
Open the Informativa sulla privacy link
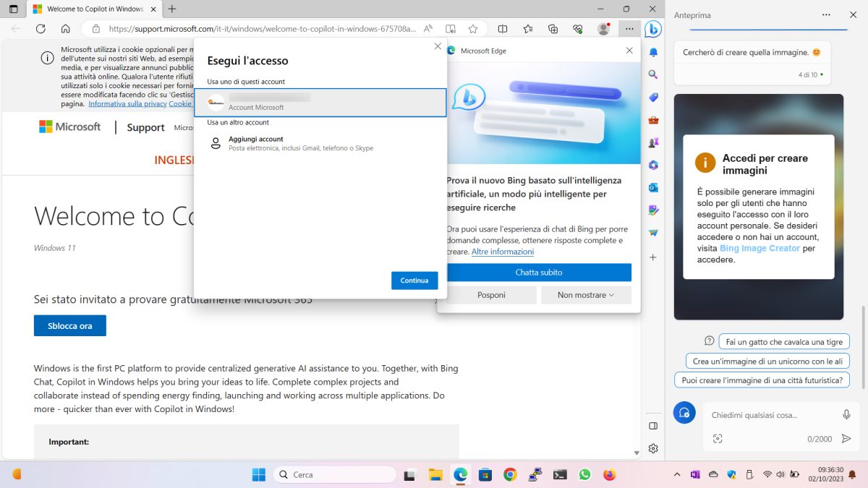pos(127,103)
